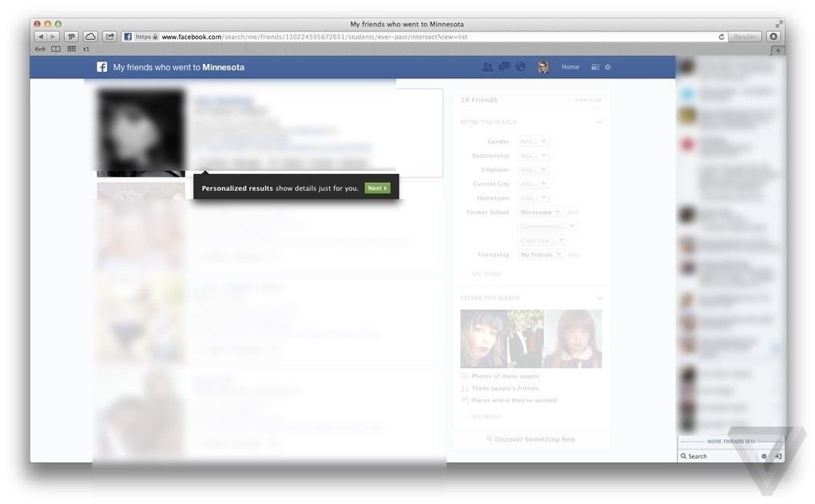Open the middle photo in Extend This Search
Screen dimensions: 815x504
point(525,339)
